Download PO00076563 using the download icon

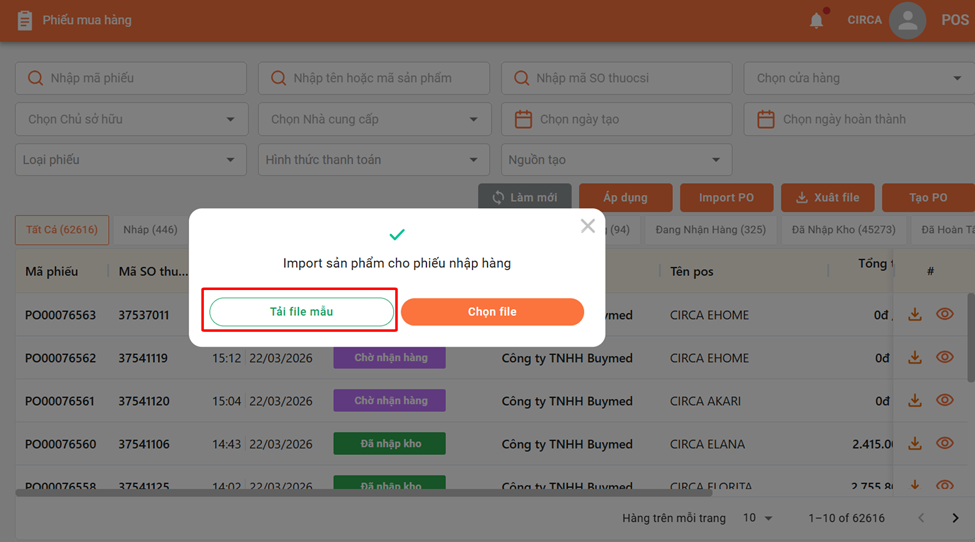(x=914, y=315)
